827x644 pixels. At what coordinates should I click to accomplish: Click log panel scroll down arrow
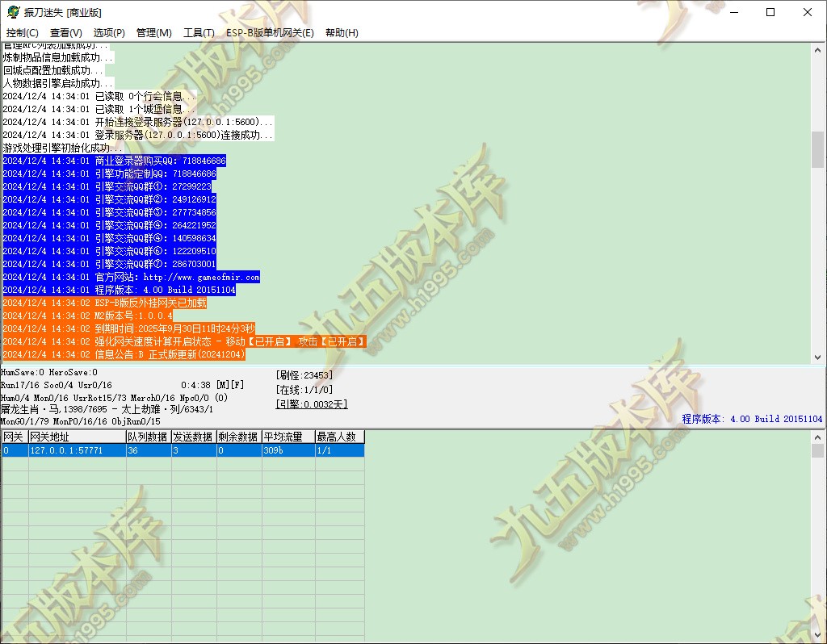coord(817,357)
